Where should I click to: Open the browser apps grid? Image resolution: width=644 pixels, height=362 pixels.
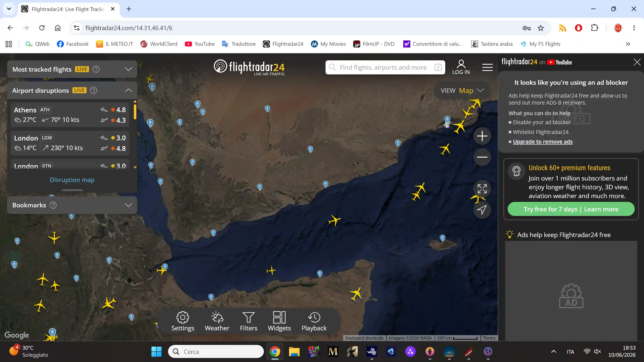(9, 44)
